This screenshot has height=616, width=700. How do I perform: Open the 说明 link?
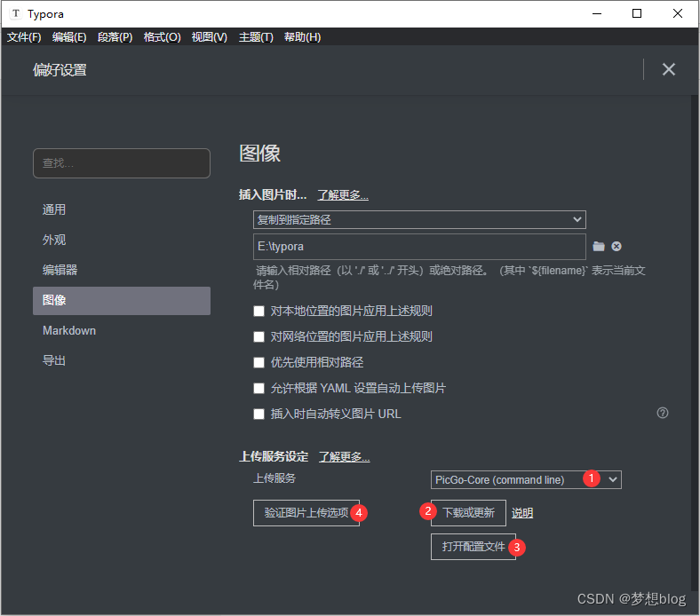click(522, 513)
